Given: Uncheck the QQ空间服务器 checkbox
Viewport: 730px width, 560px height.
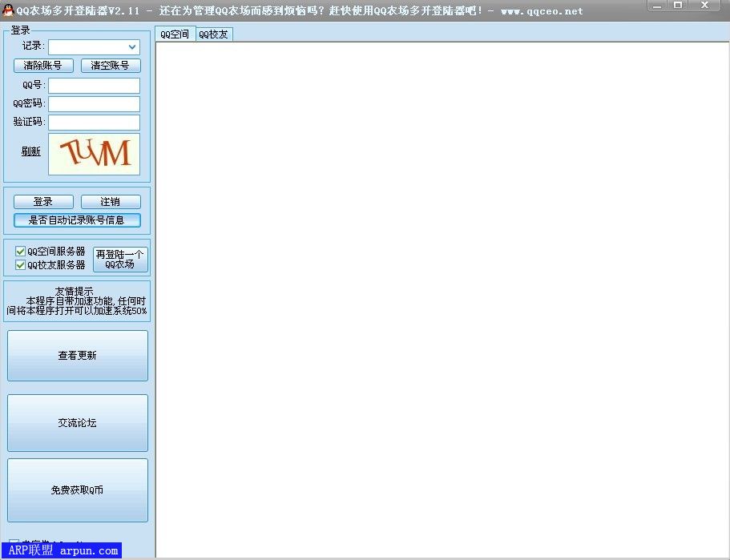Looking at the screenshot, I should point(20,251).
